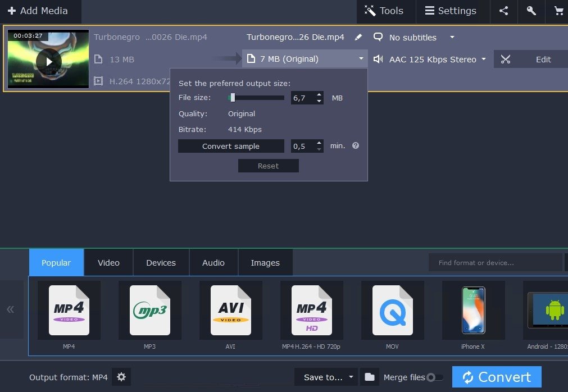Click the Convert sample button
Image resolution: width=568 pixels, height=392 pixels.
coord(231,146)
